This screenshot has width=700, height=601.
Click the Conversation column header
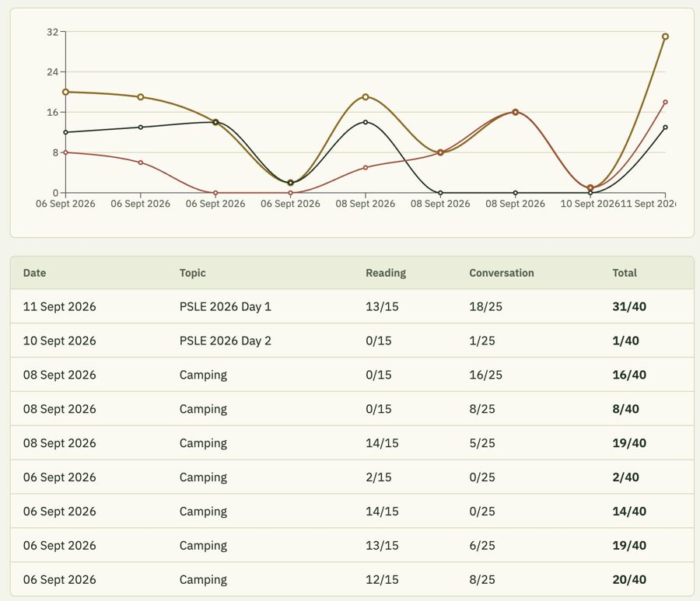(x=502, y=273)
